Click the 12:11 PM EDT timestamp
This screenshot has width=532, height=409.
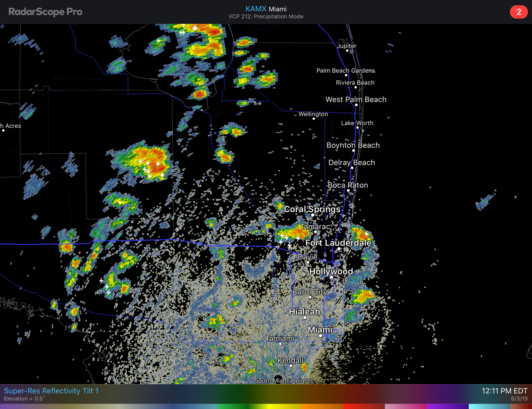[x=504, y=391]
